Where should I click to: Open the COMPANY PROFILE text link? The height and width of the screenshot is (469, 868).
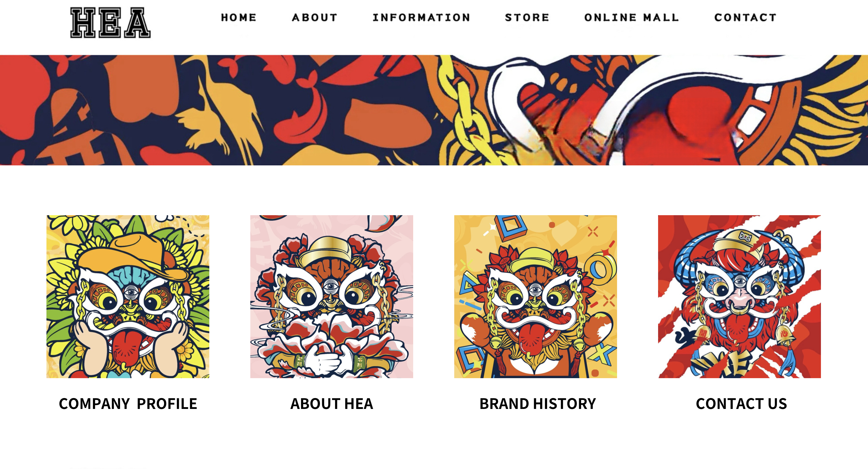128,404
